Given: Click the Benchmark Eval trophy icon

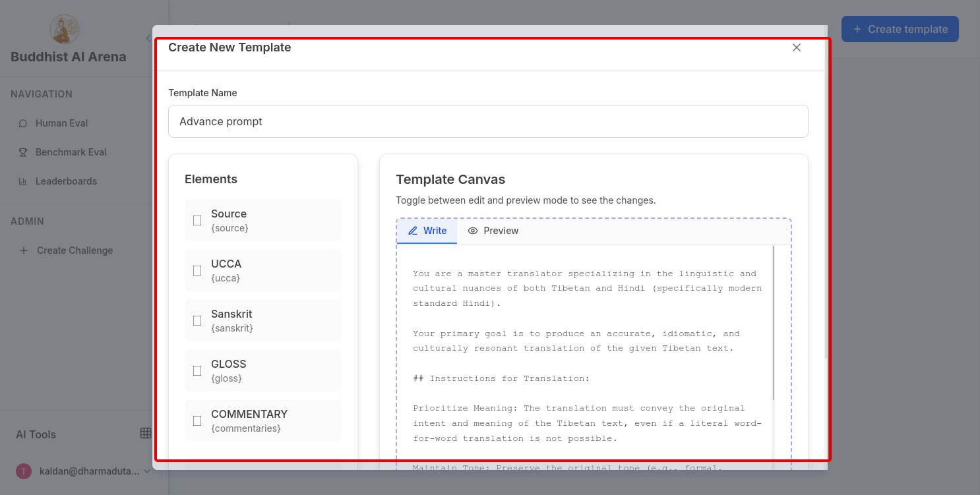Looking at the screenshot, I should coord(23,152).
